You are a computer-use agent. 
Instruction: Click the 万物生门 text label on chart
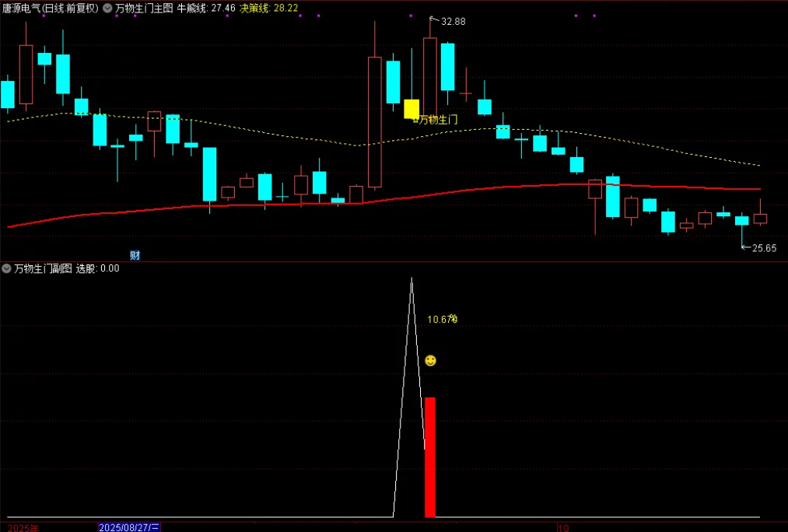click(x=437, y=120)
